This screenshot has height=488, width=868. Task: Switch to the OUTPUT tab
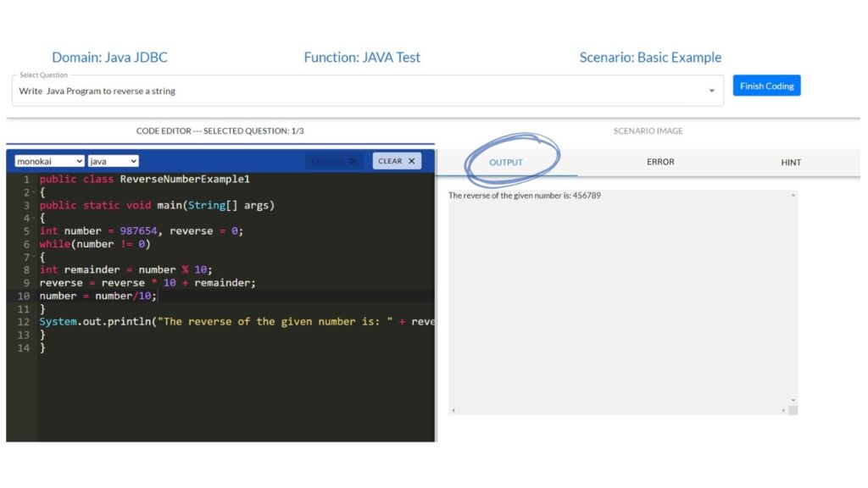[506, 162]
